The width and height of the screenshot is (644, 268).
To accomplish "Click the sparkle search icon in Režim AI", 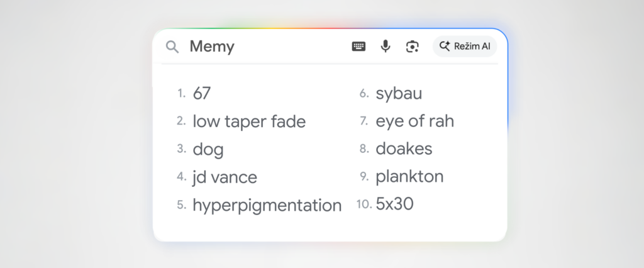I will coord(445,46).
